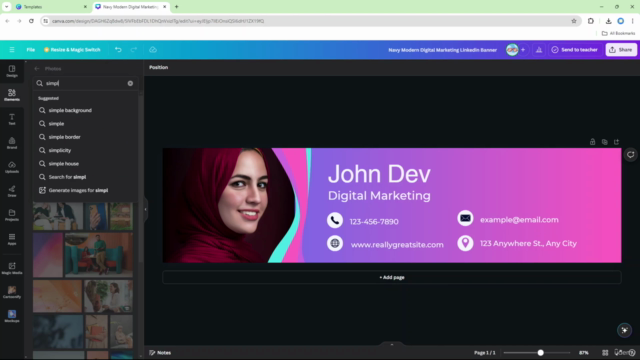Duplicate the page using the copy icon
The image size is (640, 360).
[x=604, y=142]
